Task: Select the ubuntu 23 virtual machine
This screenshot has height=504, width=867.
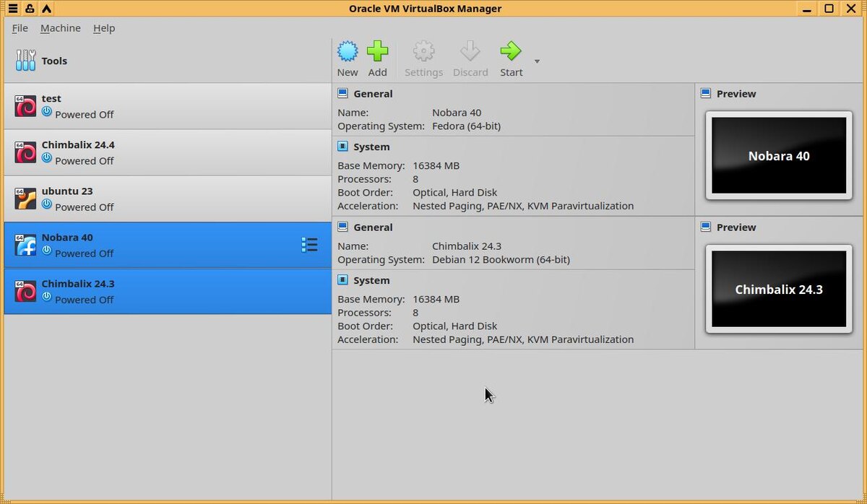Action: tap(168, 199)
